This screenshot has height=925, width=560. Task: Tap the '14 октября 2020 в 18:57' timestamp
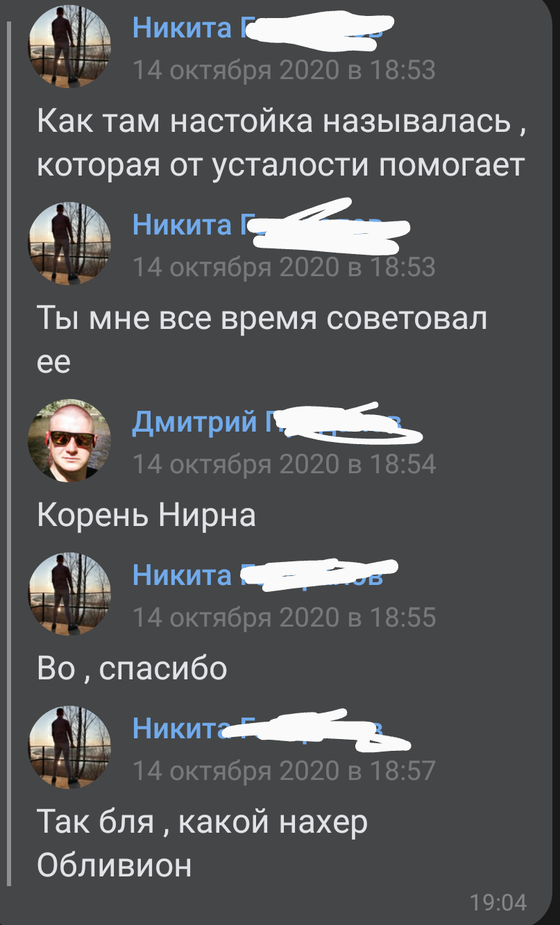285,770
